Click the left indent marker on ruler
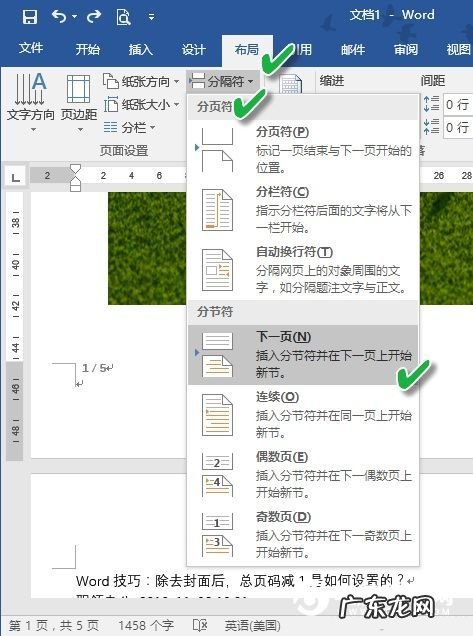 click(x=75, y=187)
